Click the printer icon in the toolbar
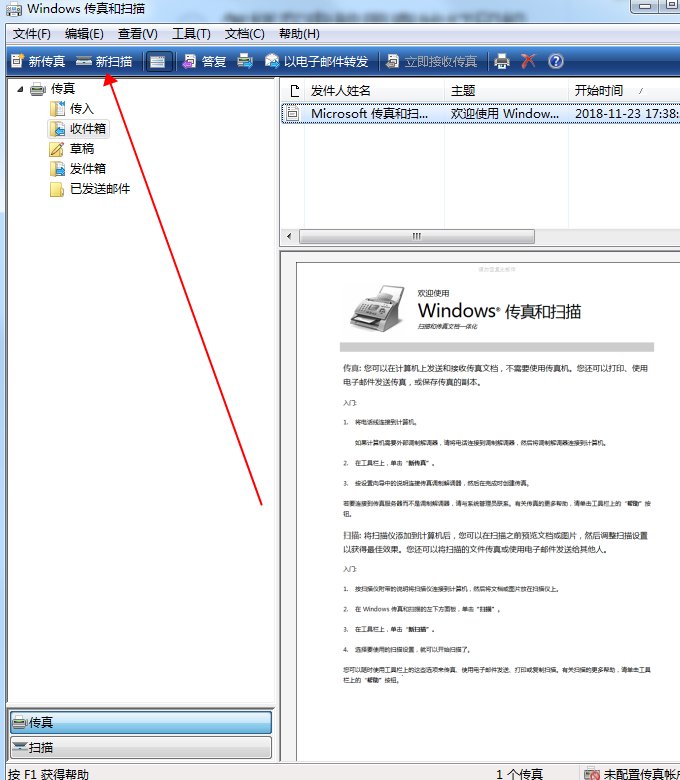The width and height of the screenshot is (680, 780). pos(502,61)
